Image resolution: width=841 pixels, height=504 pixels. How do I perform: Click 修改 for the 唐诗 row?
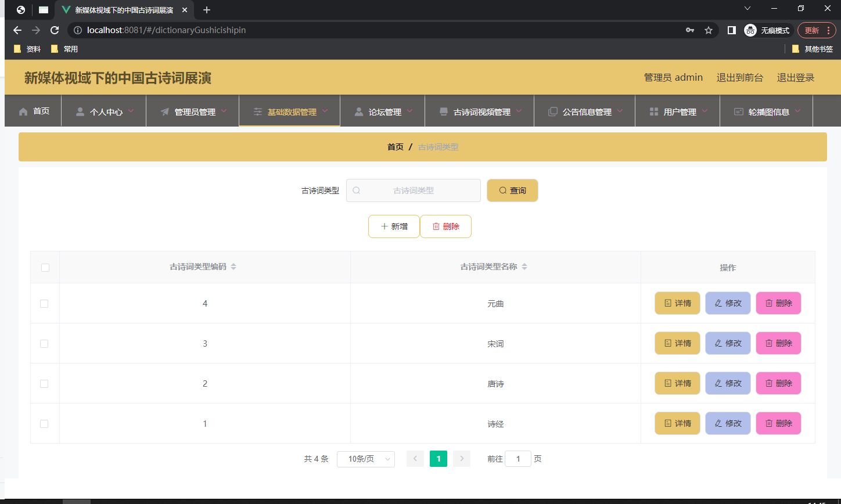(x=728, y=383)
